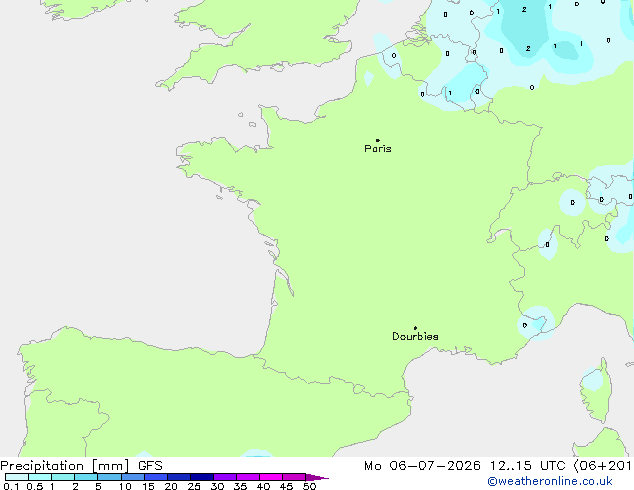Click the weatheronline.co.uk copyright link
The image size is (634, 490).
coord(550,481)
